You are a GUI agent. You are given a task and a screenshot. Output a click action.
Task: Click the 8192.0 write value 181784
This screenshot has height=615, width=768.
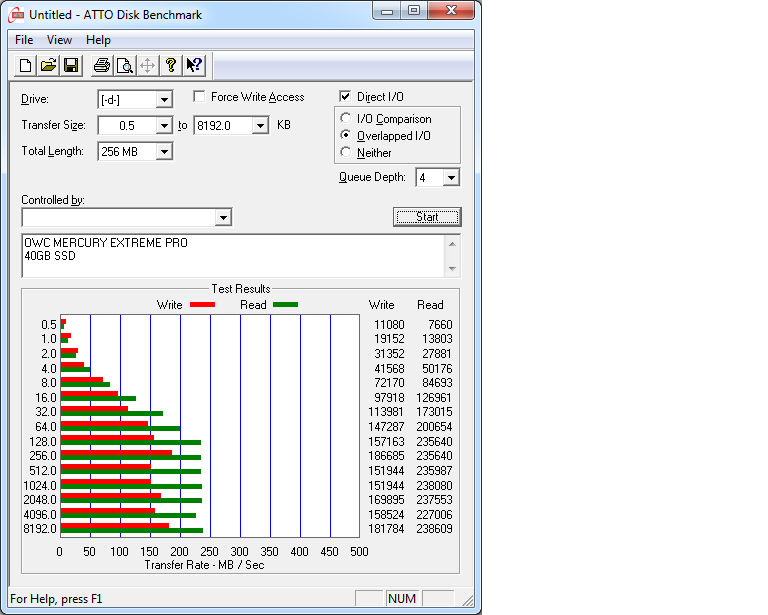[x=386, y=529]
